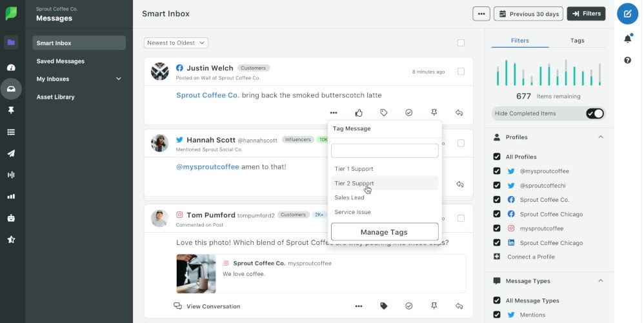Open the bot icon in left rail
Screen dimensions: 644x323
[11, 218]
